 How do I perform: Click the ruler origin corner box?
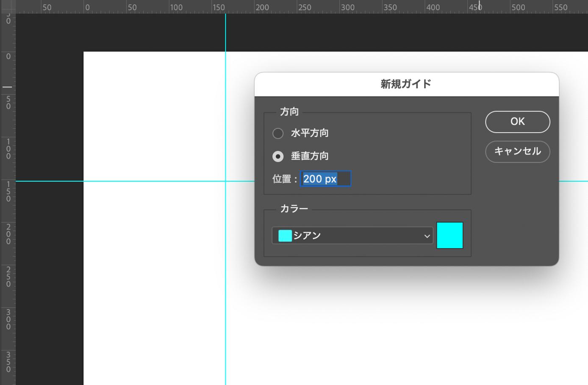coord(8,6)
